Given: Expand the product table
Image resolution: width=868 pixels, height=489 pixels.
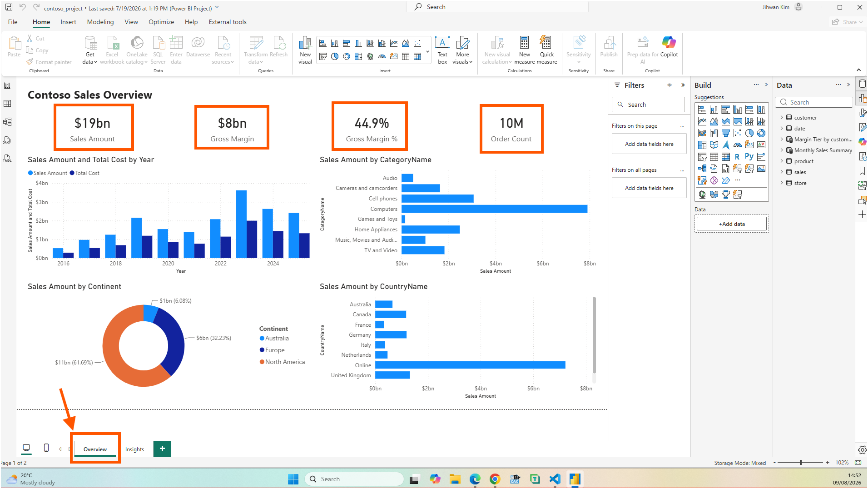Looking at the screenshot, I should point(782,161).
